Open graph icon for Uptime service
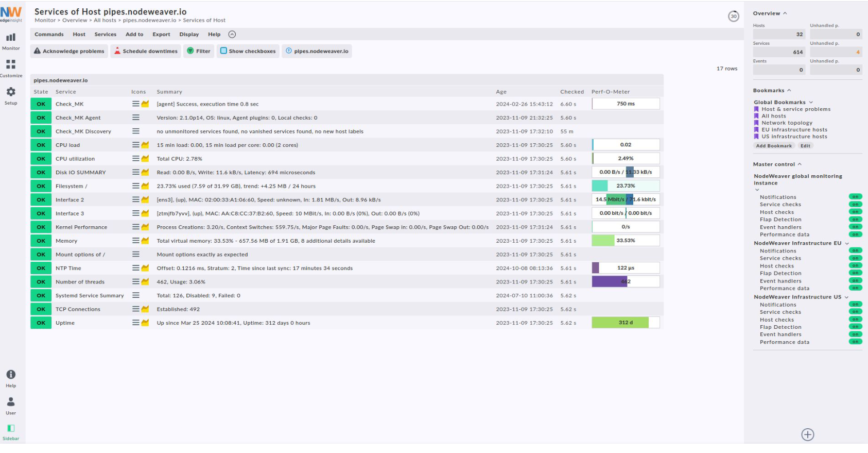Image resolution: width=868 pixels, height=453 pixels. pos(145,323)
